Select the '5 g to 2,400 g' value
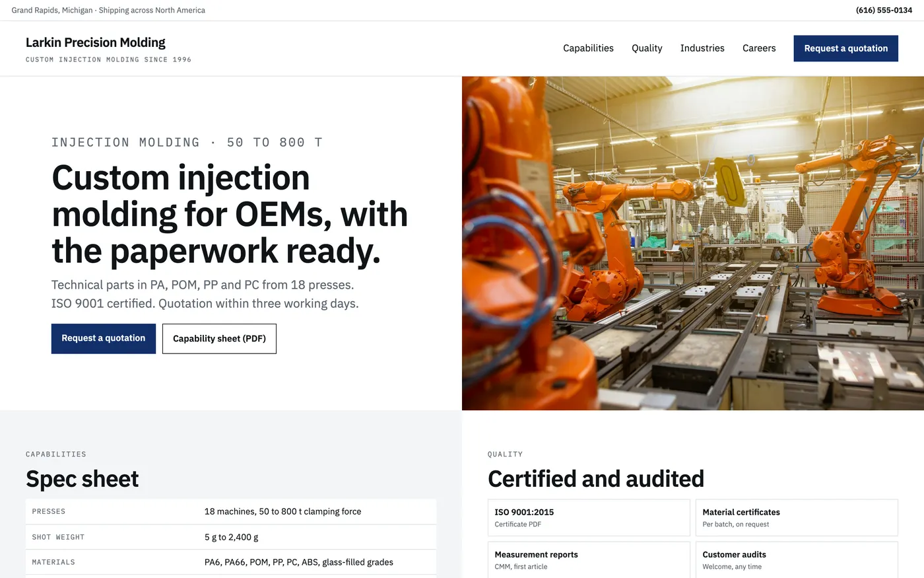 pos(232,537)
